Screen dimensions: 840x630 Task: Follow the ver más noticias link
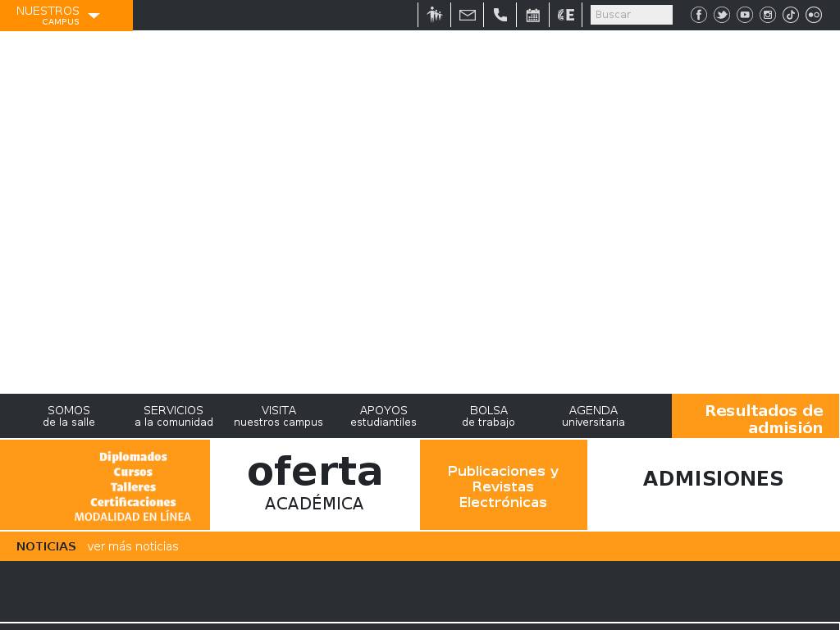(x=133, y=546)
